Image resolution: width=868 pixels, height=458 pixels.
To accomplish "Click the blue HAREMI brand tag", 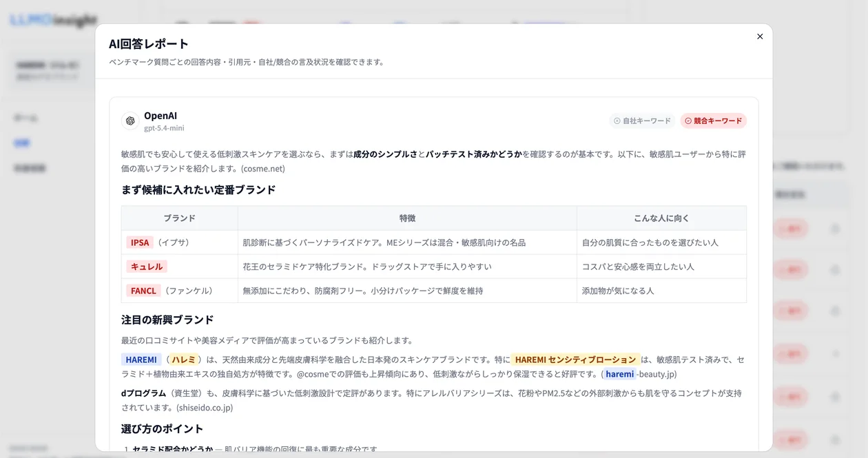I will point(141,360).
